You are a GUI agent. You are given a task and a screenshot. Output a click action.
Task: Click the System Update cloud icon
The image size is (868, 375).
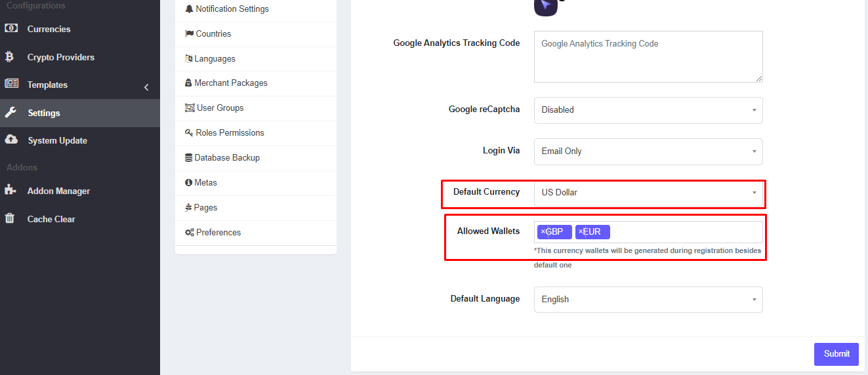click(11, 140)
